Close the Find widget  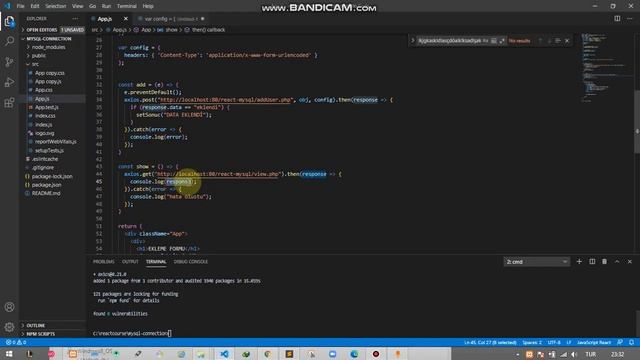(x=567, y=41)
